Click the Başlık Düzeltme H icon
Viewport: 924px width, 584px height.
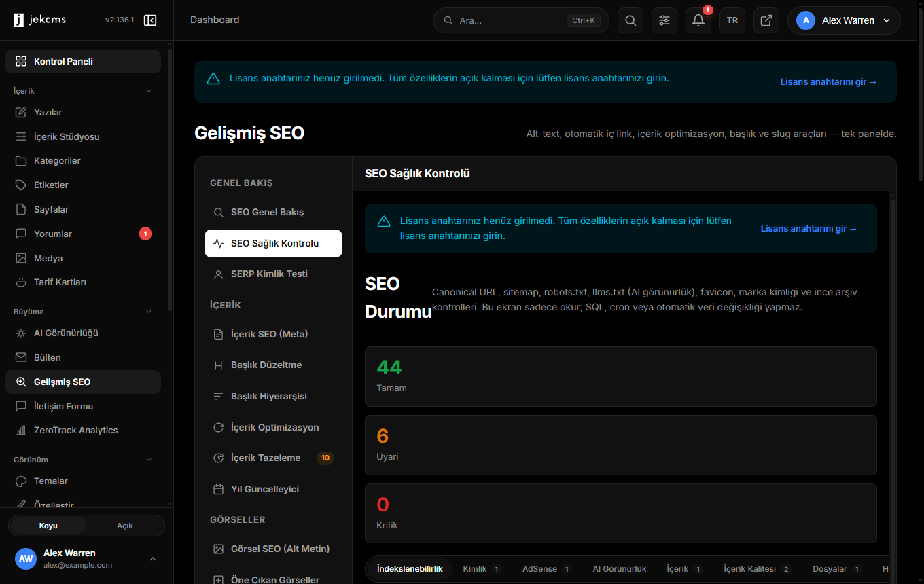(219, 365)
